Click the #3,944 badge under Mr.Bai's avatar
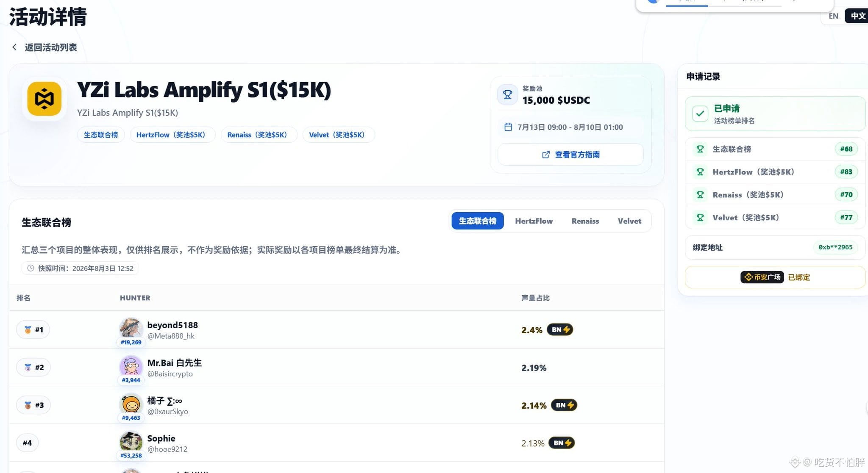 131,380
